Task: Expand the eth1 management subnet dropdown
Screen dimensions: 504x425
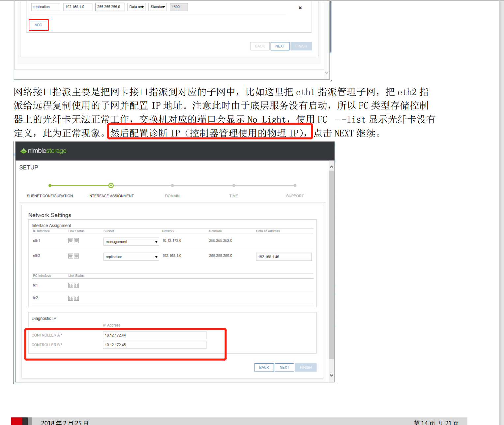Action: pos(131,242)
